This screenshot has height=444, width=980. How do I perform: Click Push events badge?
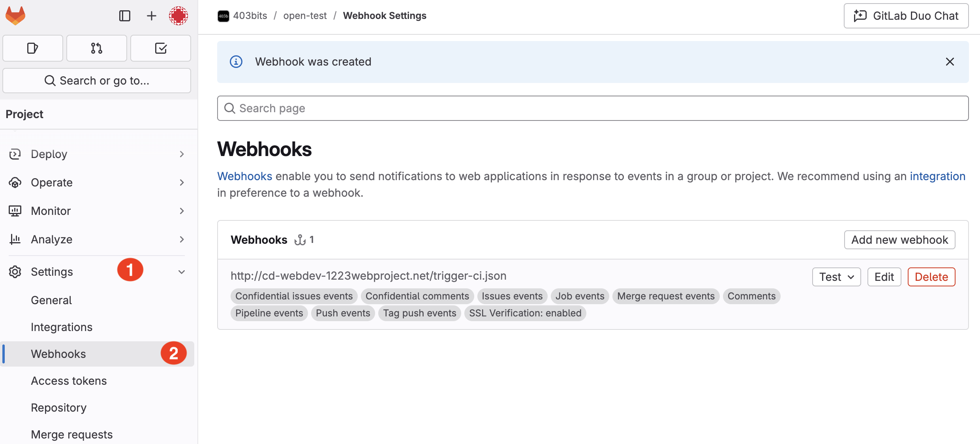pyautogui.click(x=343, y=313)
